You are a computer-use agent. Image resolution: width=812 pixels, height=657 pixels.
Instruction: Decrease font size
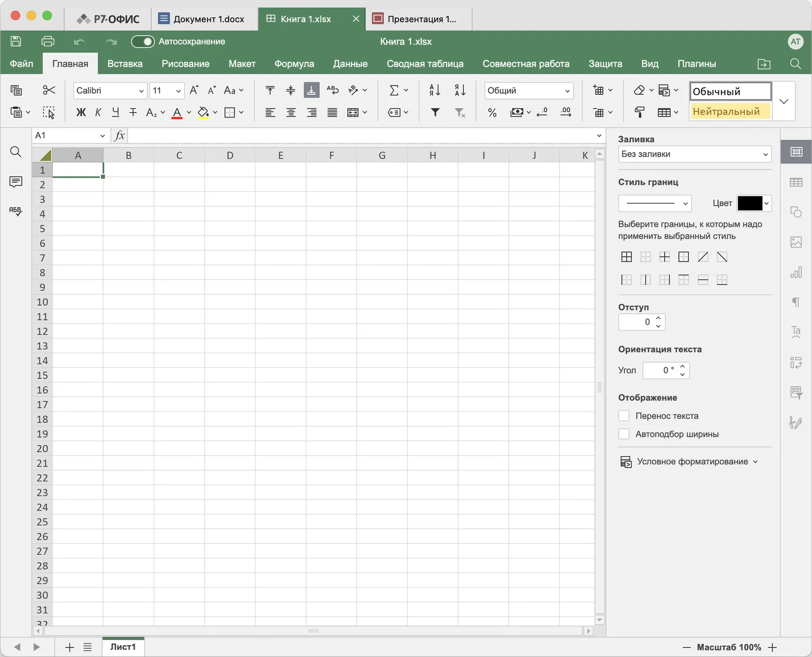click(x=212, y=90)
